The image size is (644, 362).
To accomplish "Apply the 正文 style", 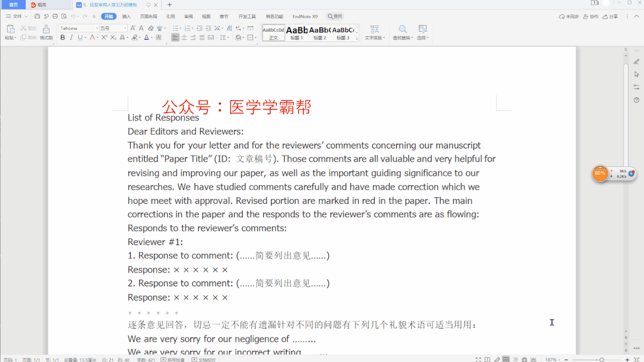I will click(273, 33).
